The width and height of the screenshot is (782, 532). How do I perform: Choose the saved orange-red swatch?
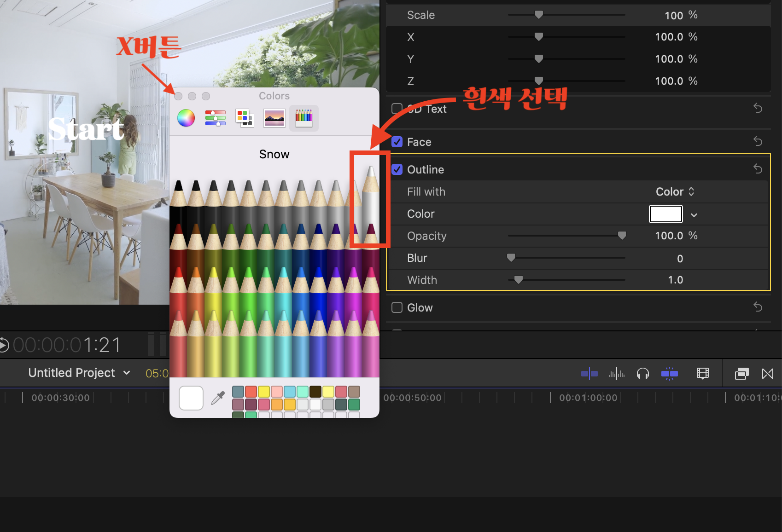pos(251,392)
